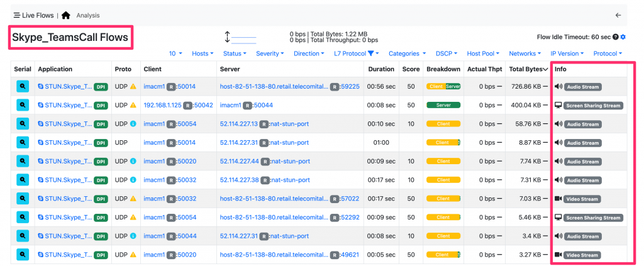Expand the Networks filter dropdown
The image size is (644, 266).
[525, 53]
